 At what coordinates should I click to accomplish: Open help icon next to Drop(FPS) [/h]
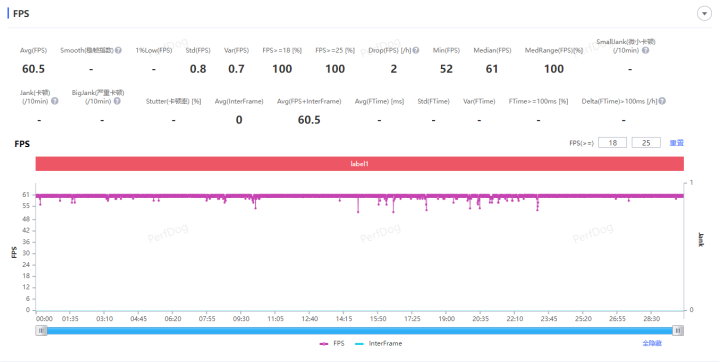pyautogui.click(x=416, y=50)
